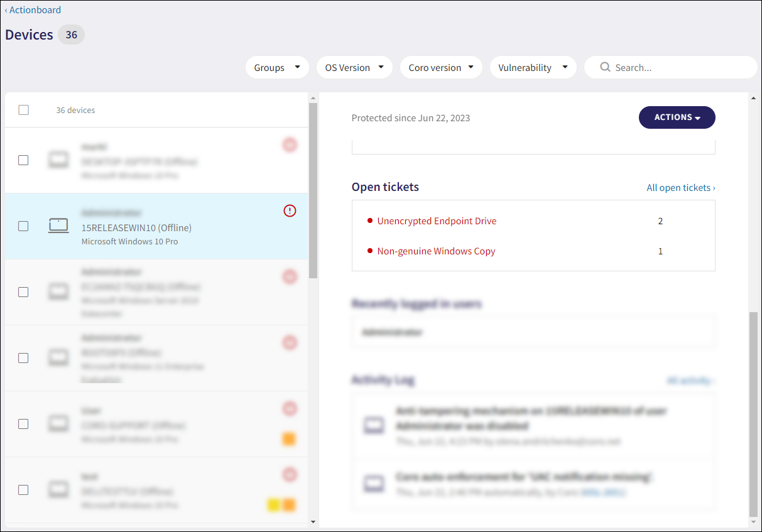Click red bullet beside Non-genuine Windows Copy
Image resolution: width=762 pixels, height=532 pixels.
coord(370,251)
